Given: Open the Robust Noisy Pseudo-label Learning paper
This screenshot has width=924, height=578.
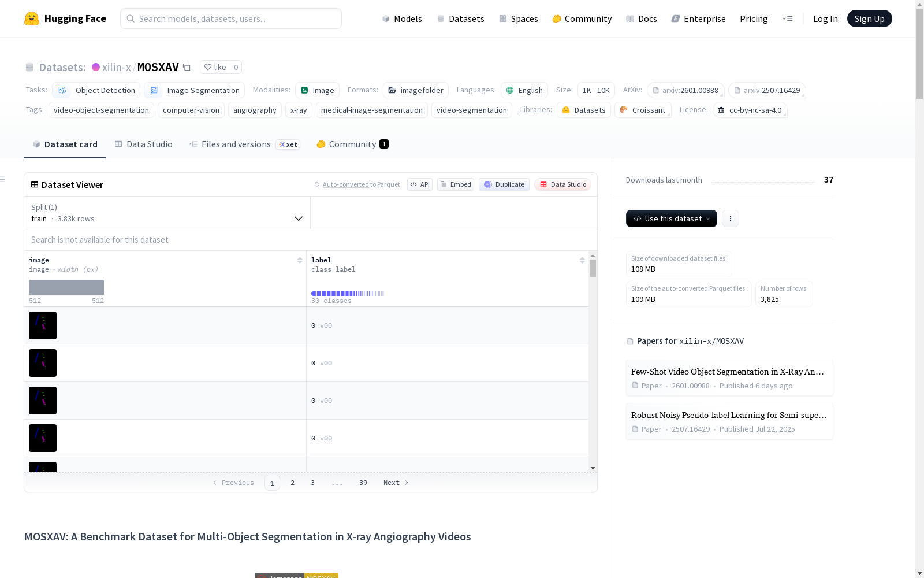Looking at the screenshot, I should (x=729, y=421).
